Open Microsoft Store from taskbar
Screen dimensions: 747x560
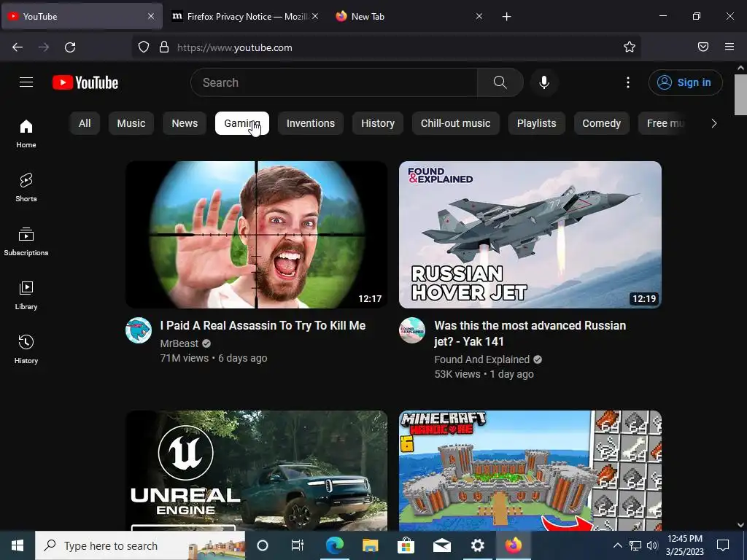(x=406, y=545)
